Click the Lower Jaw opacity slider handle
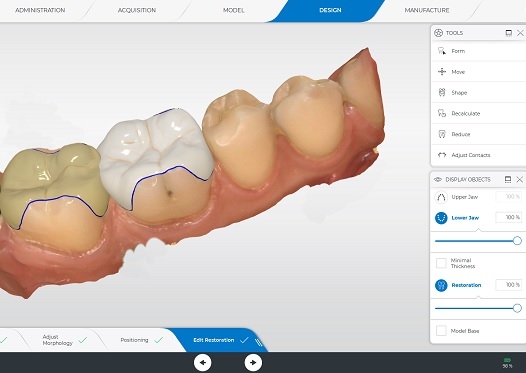 (517, 241)
